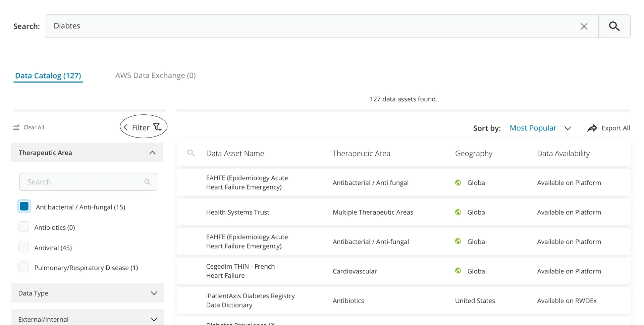Click the Multiple Therapeutic Areas cell
644x325 pixels.
[373, 212]
